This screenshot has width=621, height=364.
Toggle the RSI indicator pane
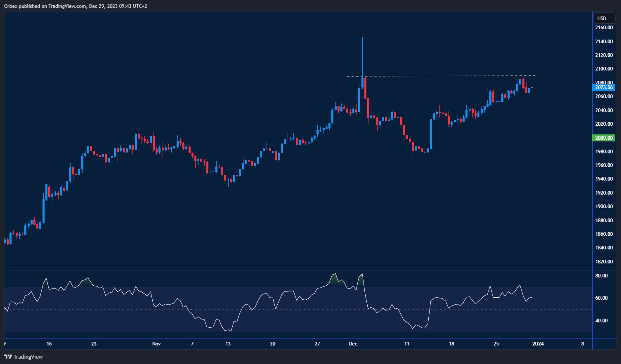coord(289,301)
